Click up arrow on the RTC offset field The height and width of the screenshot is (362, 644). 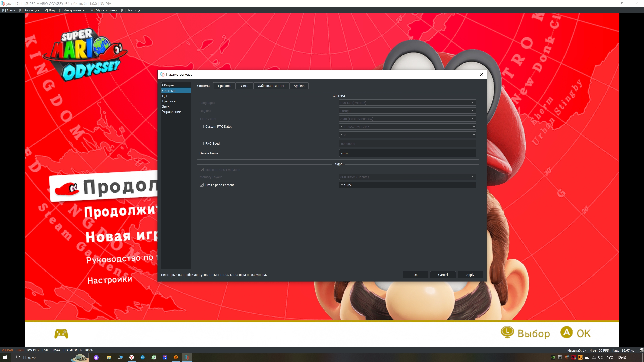(x=474, y=134)
